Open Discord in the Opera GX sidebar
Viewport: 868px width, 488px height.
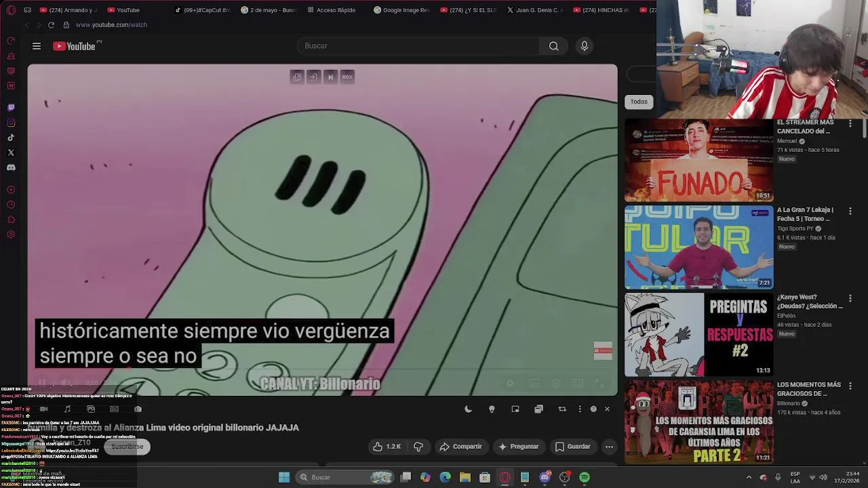[x=11, y=167]
